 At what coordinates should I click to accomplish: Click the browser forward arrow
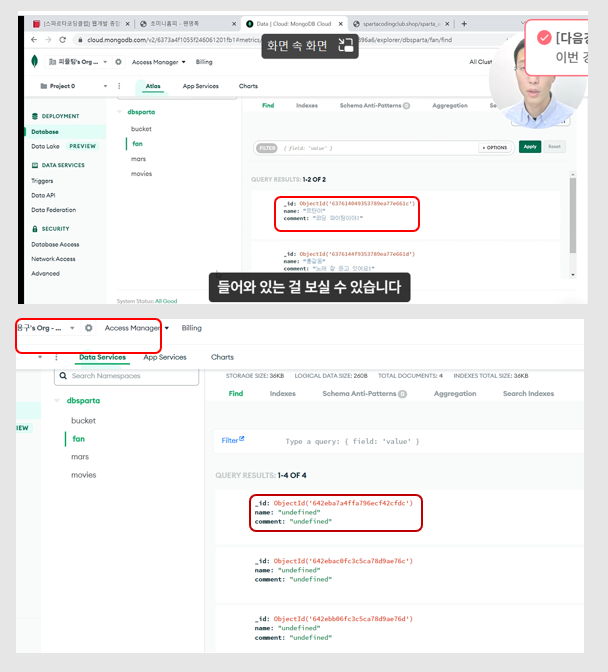click(x=48, y=40)
